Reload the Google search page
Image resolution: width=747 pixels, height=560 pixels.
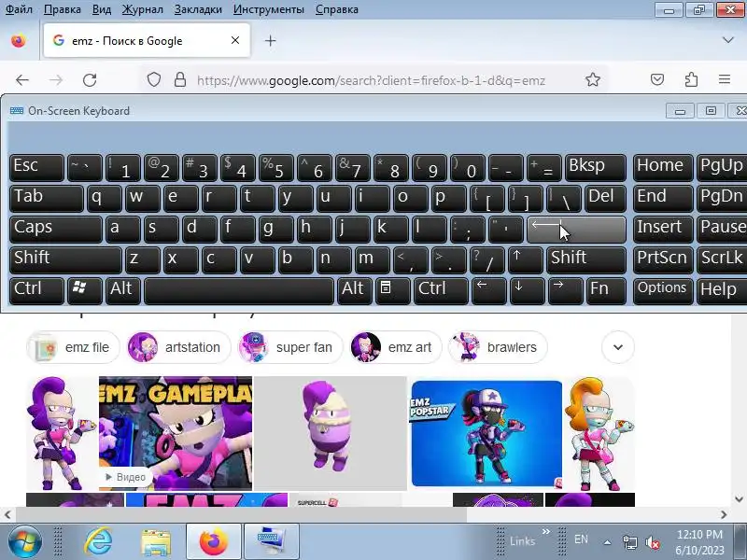coord(90,80)
